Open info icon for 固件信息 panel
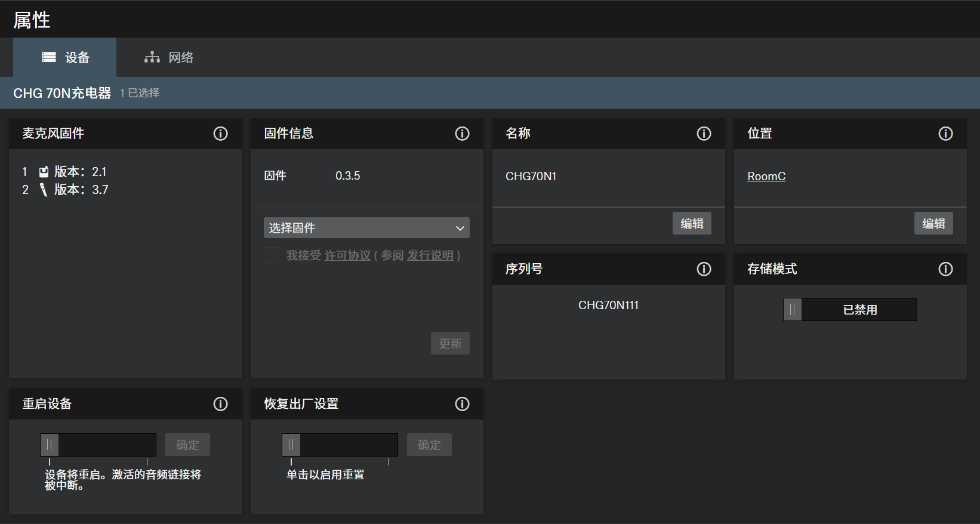Screen dimensions: 980x524 (x=462, y=134)
